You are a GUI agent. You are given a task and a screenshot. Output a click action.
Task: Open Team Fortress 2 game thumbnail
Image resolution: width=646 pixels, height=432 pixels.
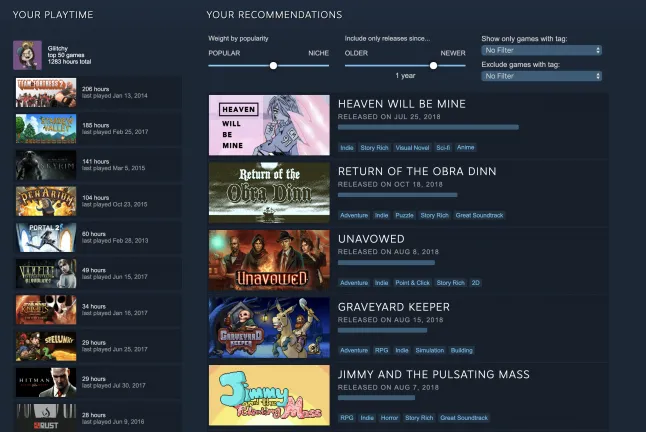tap(46, 93)
